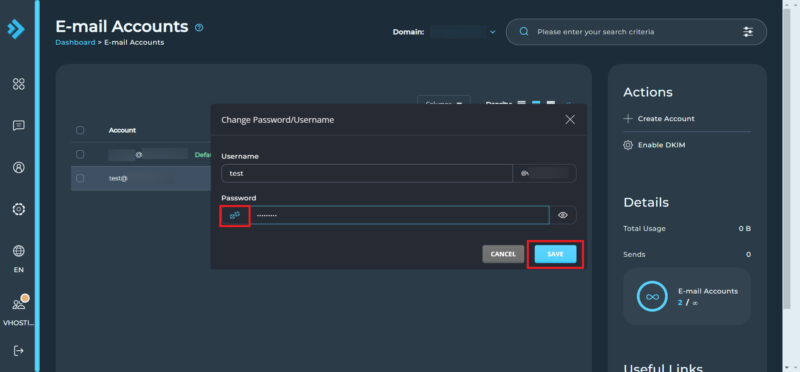Select the highlighted medium density icon
The width and height of the screenshot is (800, 372).
(536, 102)
